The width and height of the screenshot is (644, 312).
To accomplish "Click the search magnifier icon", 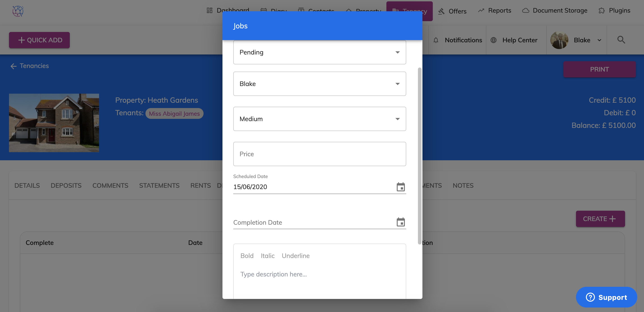I will pos(621,40).
